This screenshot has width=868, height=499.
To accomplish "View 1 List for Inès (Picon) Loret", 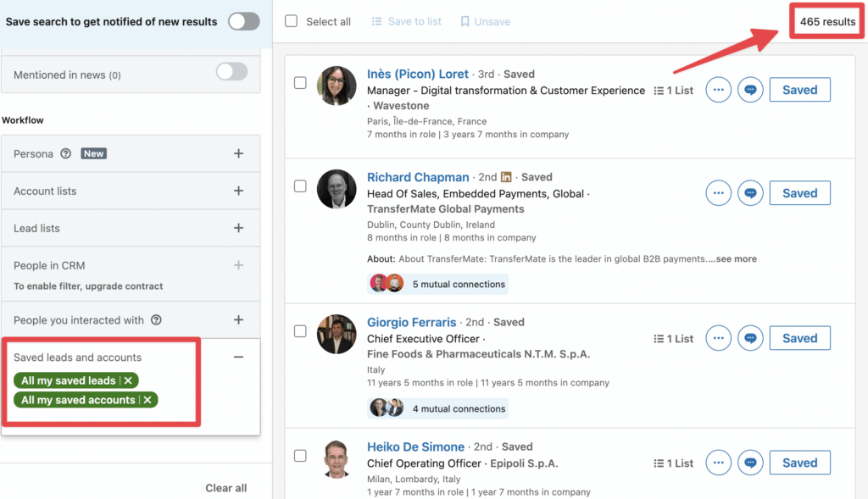I will 673,90.
